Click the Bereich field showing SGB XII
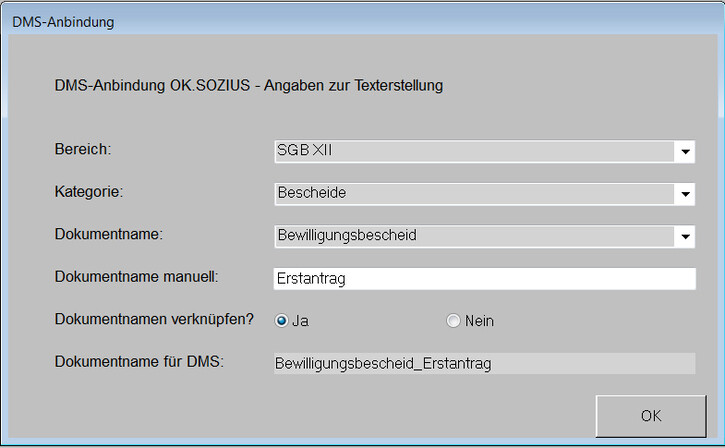This screenshot has height=448, width=725. pos(475,151)
